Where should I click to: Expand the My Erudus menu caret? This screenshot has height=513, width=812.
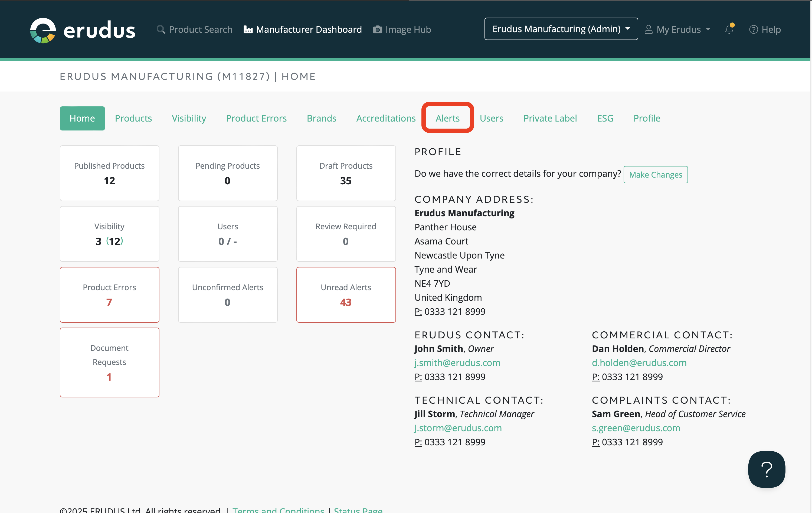(x=708, y=30)
